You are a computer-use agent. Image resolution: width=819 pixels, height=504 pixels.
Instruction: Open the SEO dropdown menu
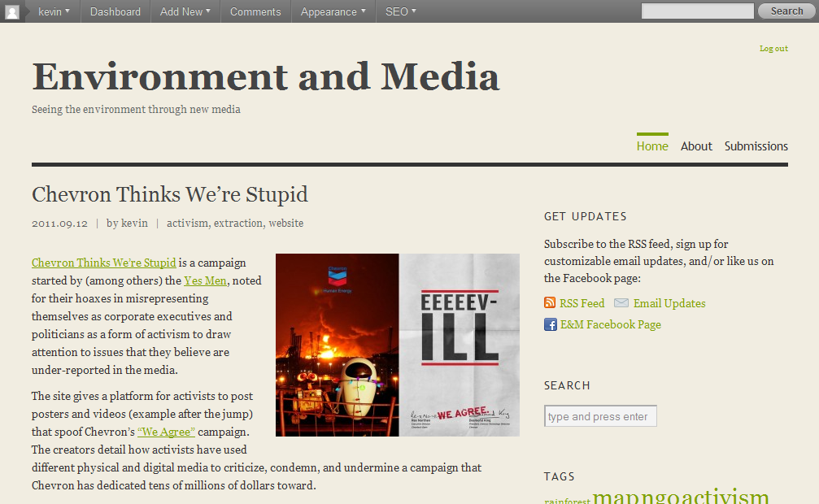pyautogui.click(x=401, y=11)
